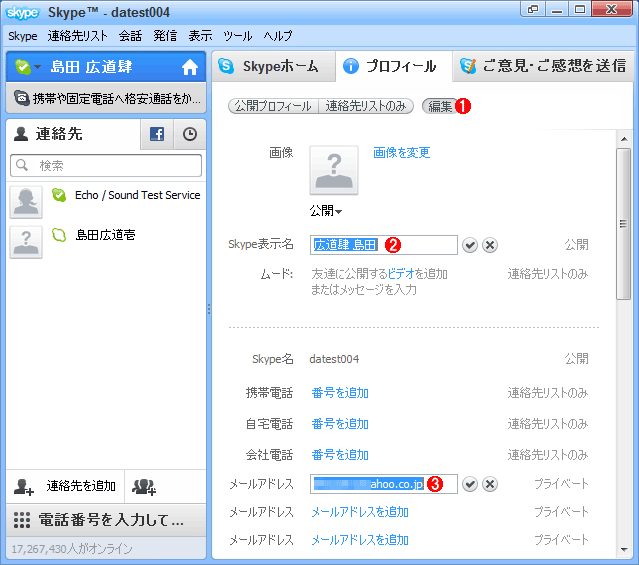Click the third row's メールアドレスを追加 link
639x565 pixels.
click(360, 540)
